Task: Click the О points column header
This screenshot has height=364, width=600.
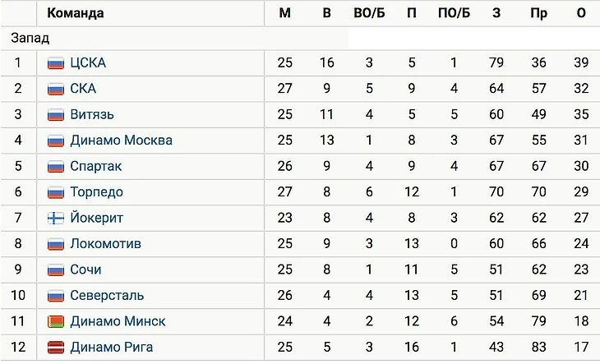Action: [x=581, y=13]
